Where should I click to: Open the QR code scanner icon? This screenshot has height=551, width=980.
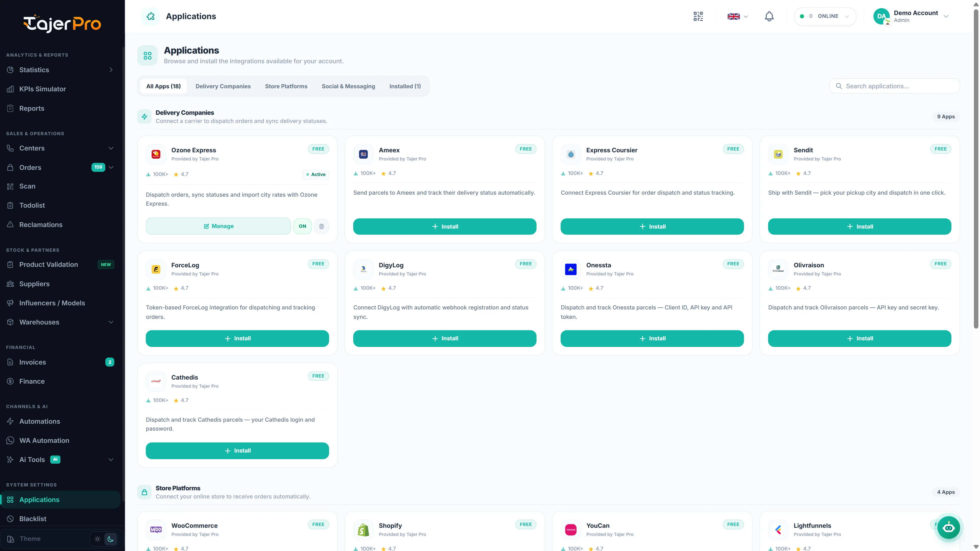pos(698,16)
